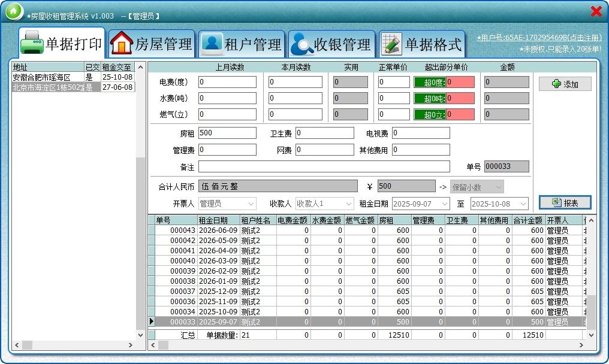
Task: Click the 电视费 input field
Action: 421,133
